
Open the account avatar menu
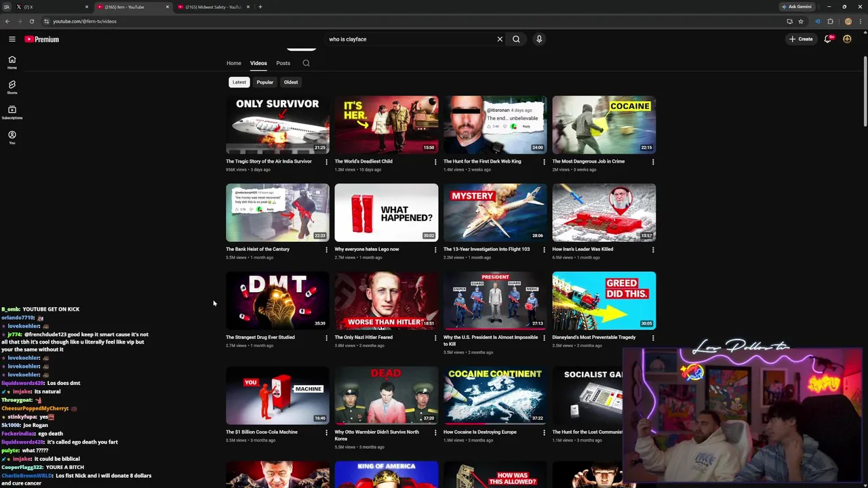pyautogui.click(x=847, y=39)
